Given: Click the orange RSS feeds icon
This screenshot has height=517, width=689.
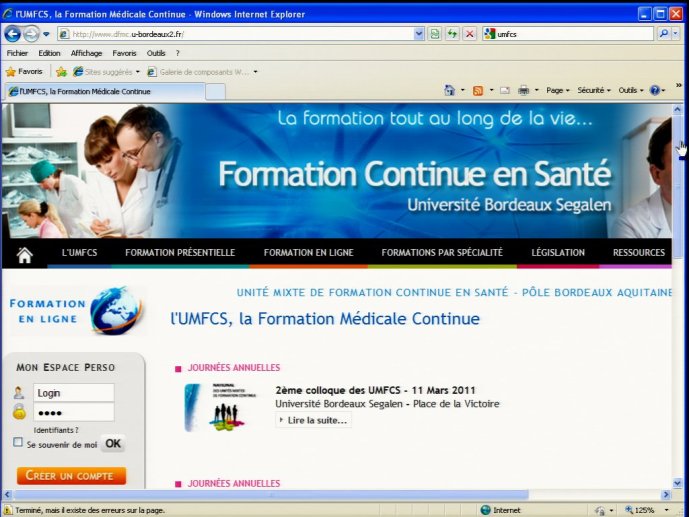Looking at the screenshot, I should pos(478,90).
